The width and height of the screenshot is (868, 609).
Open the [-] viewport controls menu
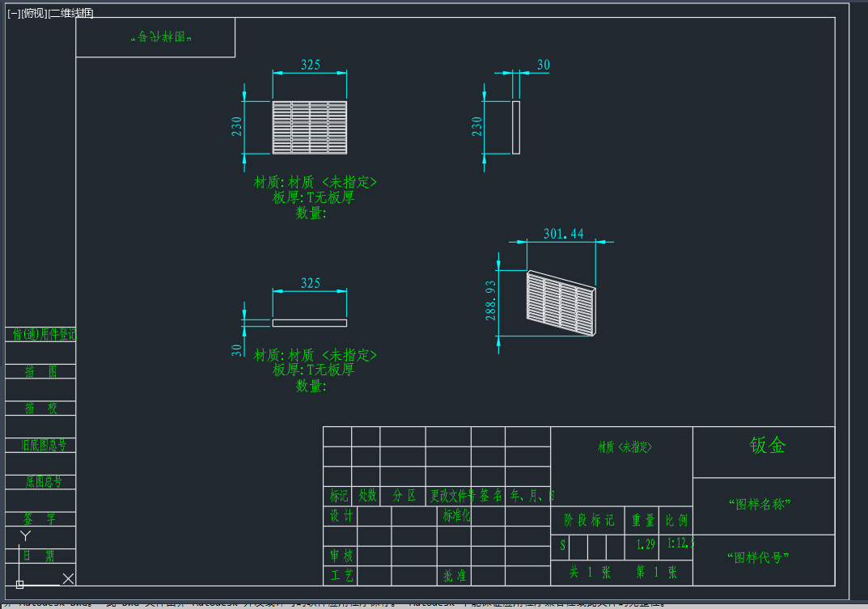pyautogui.click(x=14, y=13)
